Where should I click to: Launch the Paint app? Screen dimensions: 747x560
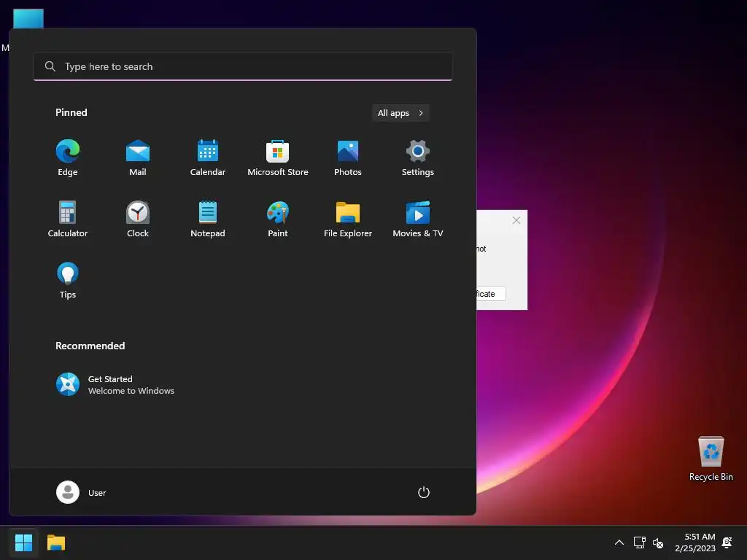tap(278, 219)
